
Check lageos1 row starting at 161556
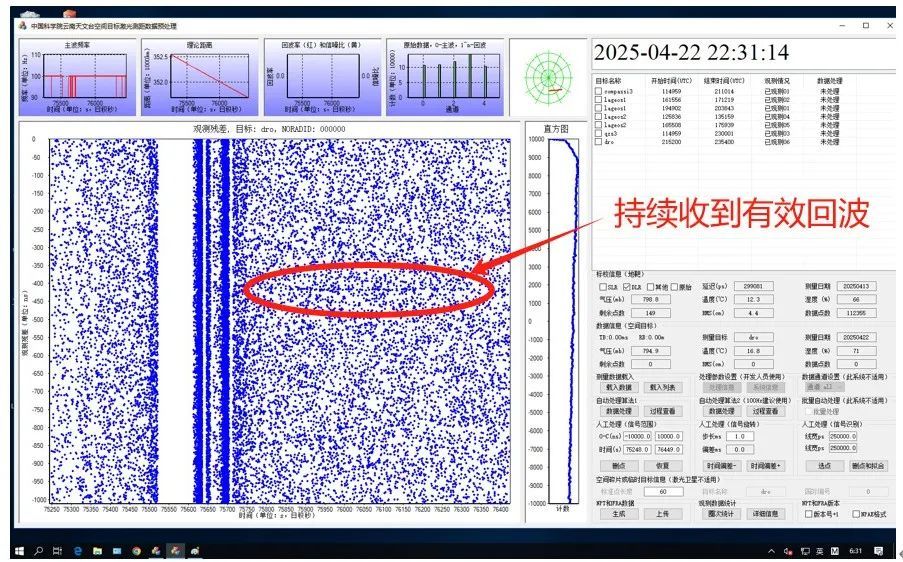pyautogui.click(x=599, y=100)
